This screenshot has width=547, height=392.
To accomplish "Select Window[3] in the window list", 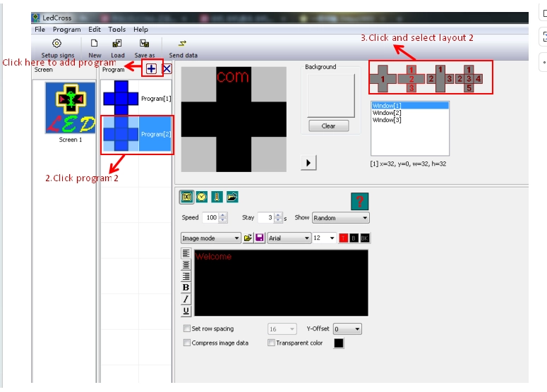I will (410, 120).
